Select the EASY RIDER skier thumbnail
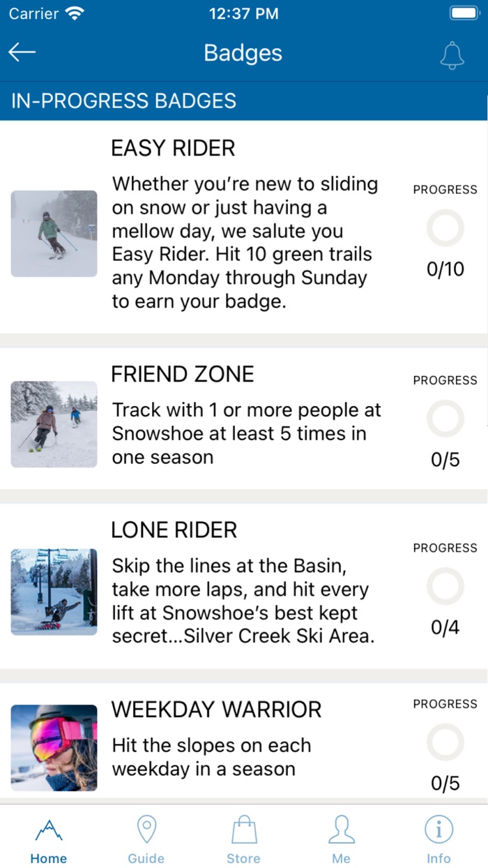The height and width of the screenshot is (868, 488). click(x=54, y=234)
